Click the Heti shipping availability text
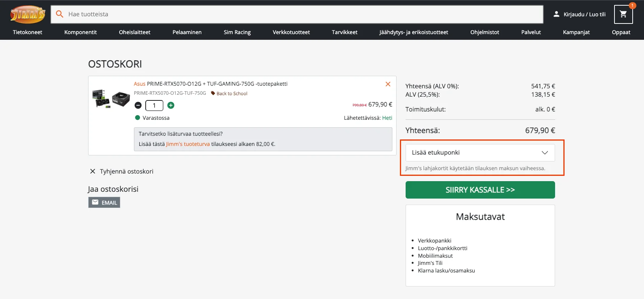Image resolution: width=644 pixels, height=299 pixels. [387, 118]
